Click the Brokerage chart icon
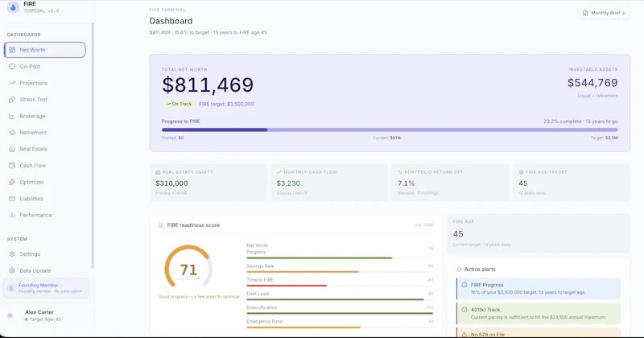Screen dimensions: 644x338 pos(12,116)
